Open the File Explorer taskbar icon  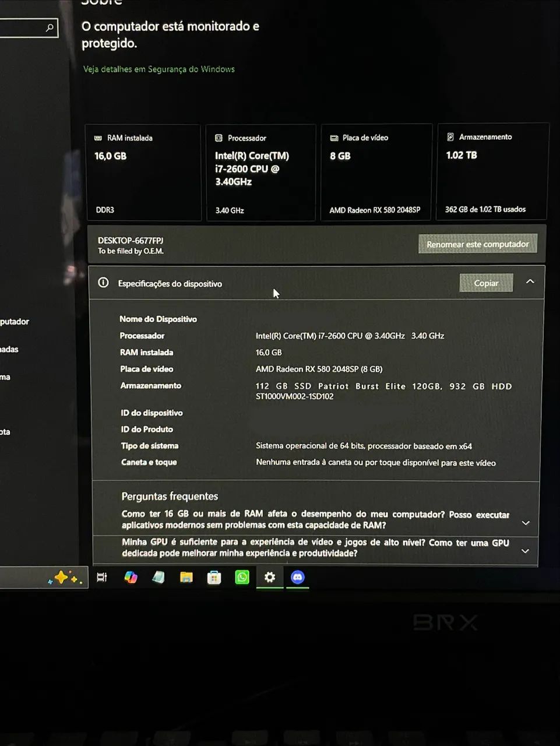pyautogui.click(x=186, y=577)
